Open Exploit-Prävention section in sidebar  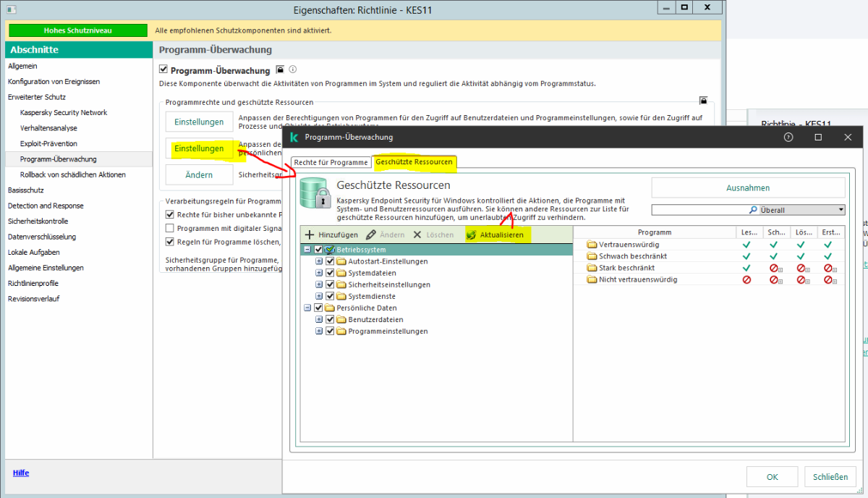48,143
